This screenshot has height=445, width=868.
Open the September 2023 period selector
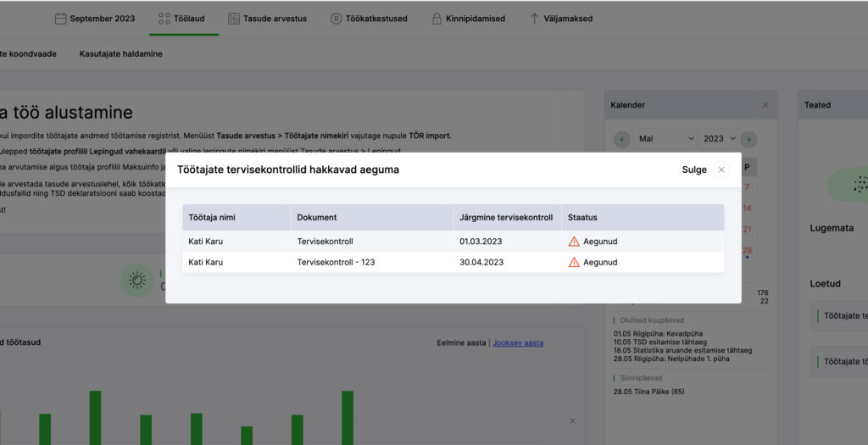(95, 19)
